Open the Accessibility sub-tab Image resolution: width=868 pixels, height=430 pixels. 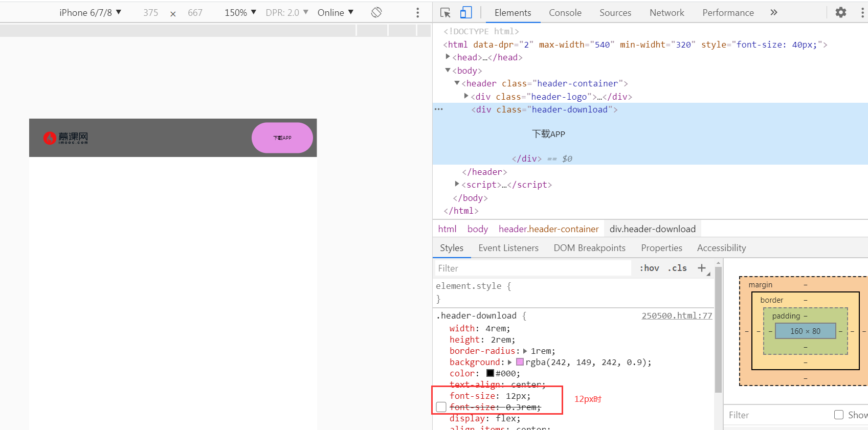tap(721, 248)
